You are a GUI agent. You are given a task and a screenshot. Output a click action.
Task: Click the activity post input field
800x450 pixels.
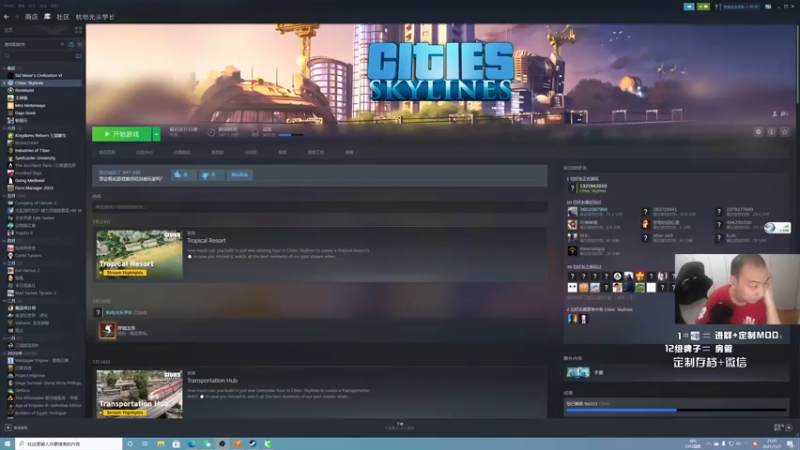point(319,207)
